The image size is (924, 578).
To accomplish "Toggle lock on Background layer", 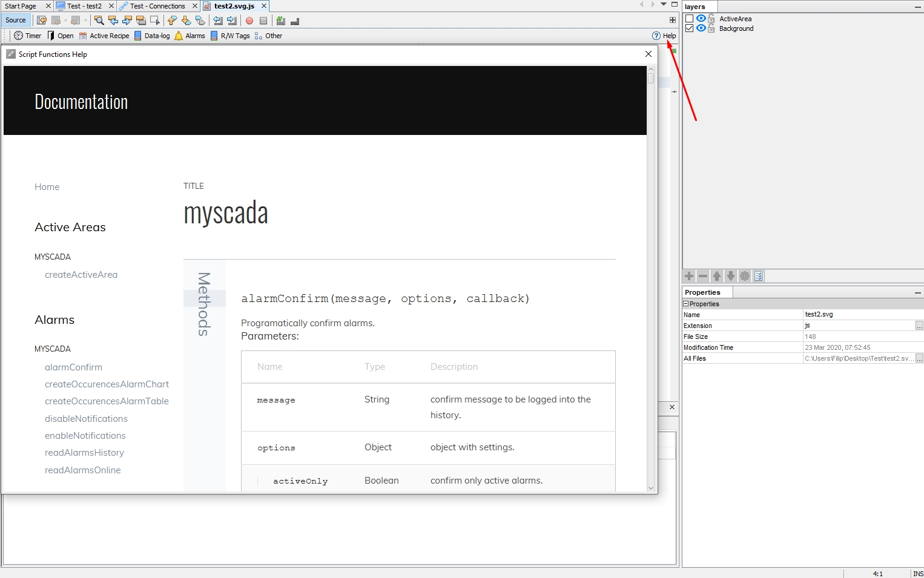I will coord(711,28).
